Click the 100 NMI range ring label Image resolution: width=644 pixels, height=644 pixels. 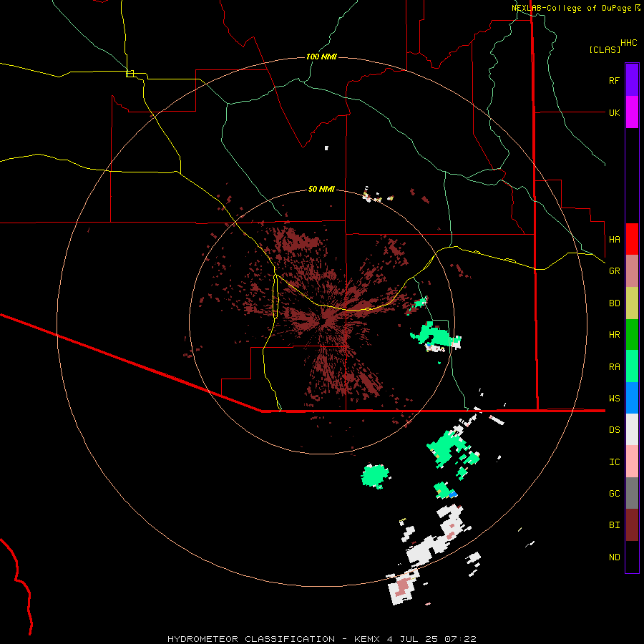click(x=321, y=57)
